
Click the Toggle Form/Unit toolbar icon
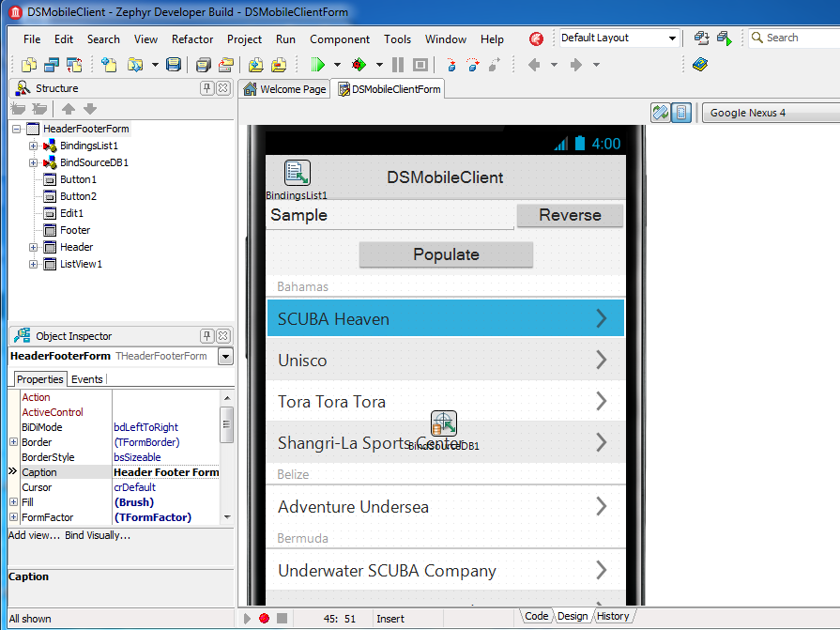click(x=74, y=65)
